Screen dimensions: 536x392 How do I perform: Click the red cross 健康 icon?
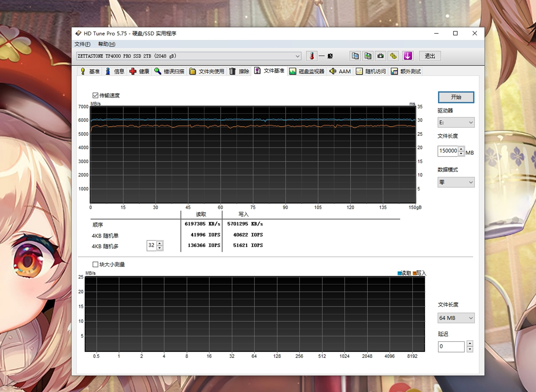click(x=133, y=71)
